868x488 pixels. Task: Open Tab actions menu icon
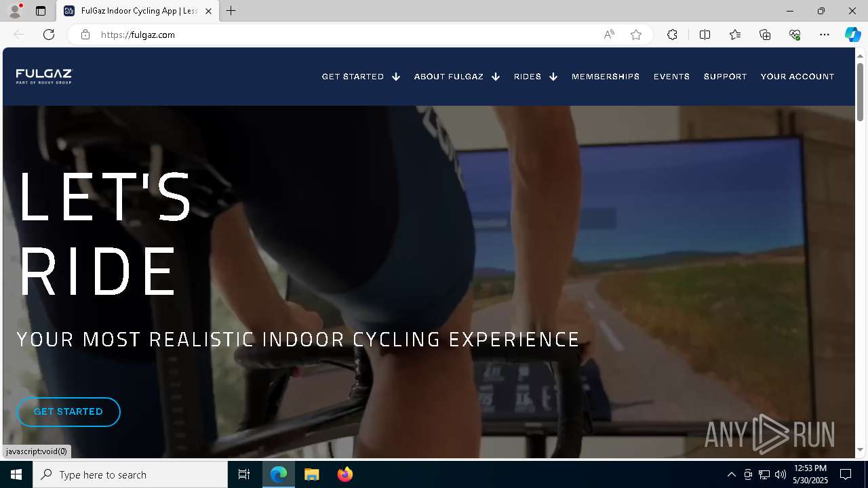41,11
